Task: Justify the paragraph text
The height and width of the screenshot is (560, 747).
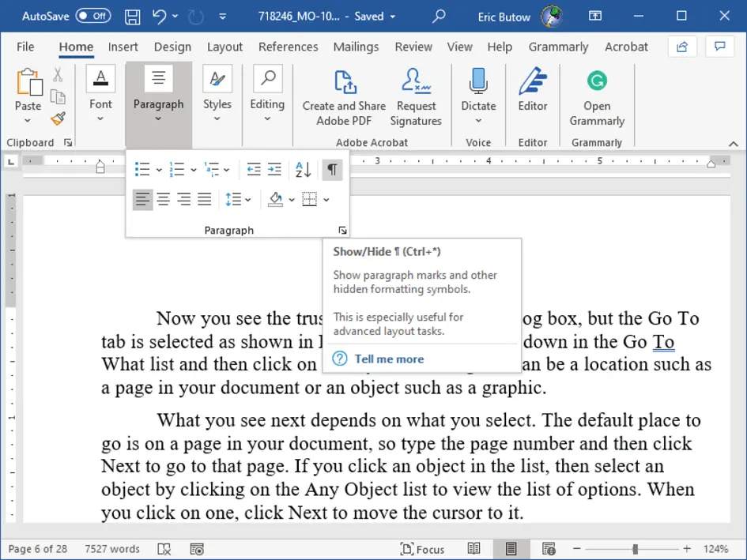Action: click(x=205, y=200)
